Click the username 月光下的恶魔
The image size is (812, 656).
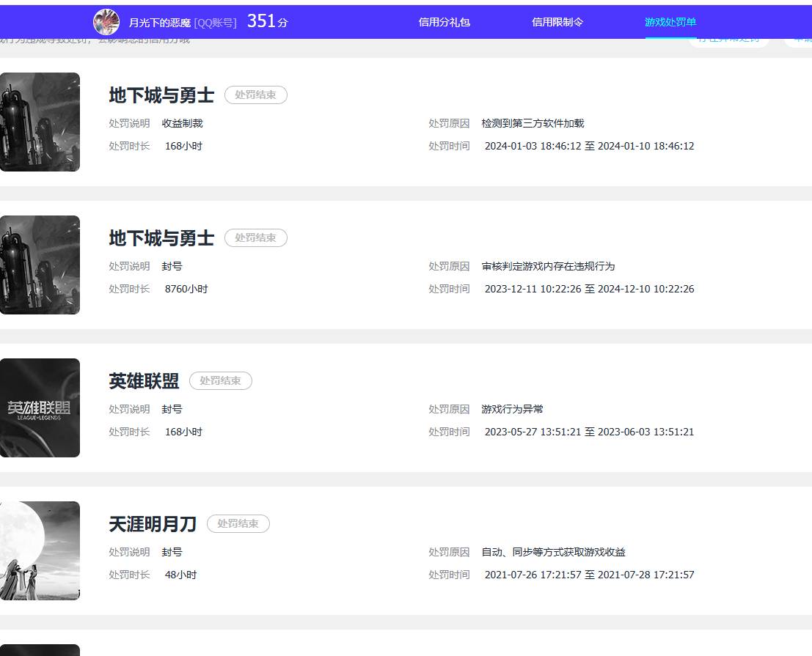[x=159, y=23]
